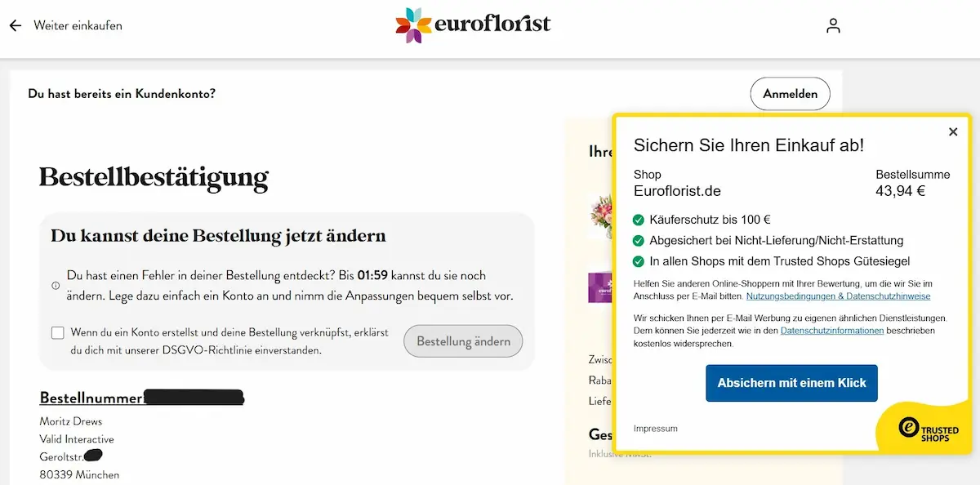Open the user account icon
980x485 pixels.
point(833,26)
